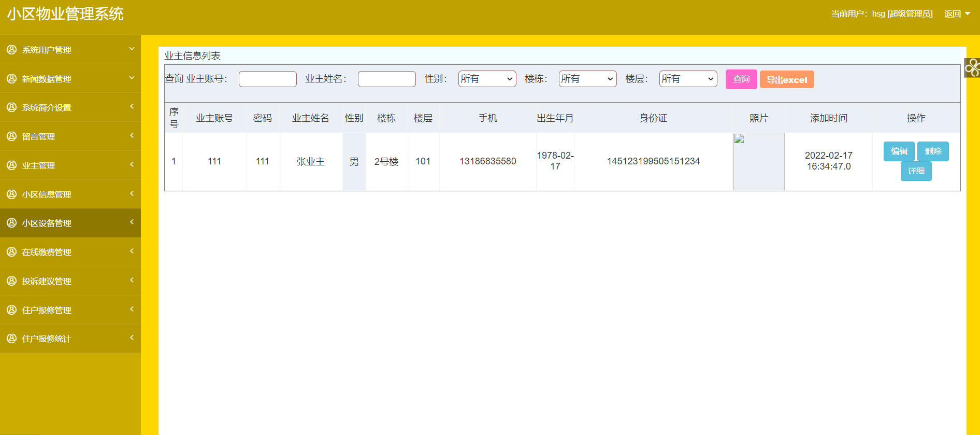Click the user icon beside 投诉建议管理
Viewport: 980px width, 435px height.
tap(11, 281)
